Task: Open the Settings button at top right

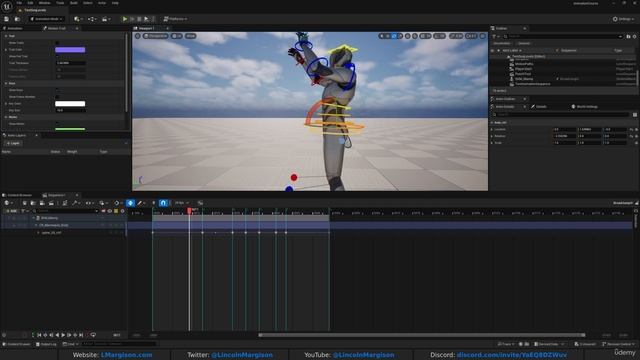Action: pyautogui.click(x=623, y=19)
